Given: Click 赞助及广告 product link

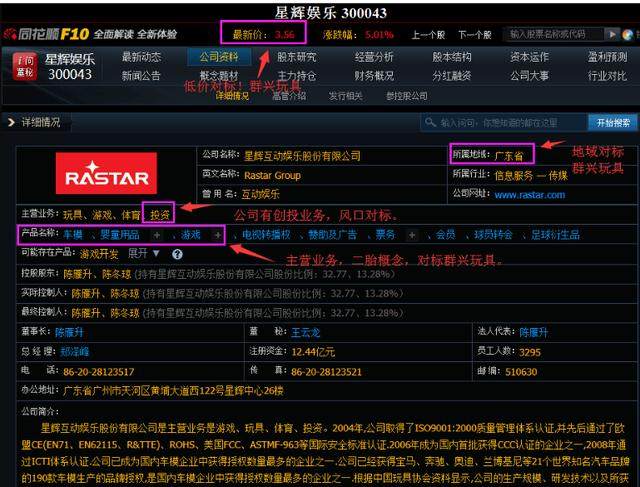Looking at the screenshot, I should click(333, 235).
